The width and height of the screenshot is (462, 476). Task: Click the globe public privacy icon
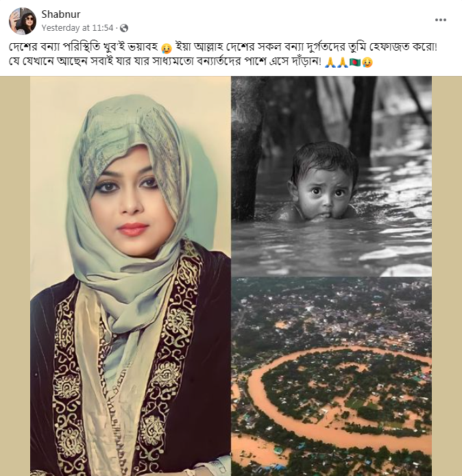click(x=124, y=29)
